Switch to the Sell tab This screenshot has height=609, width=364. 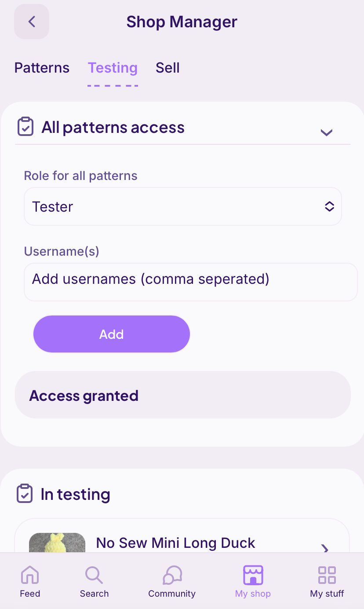pos(167,68)
